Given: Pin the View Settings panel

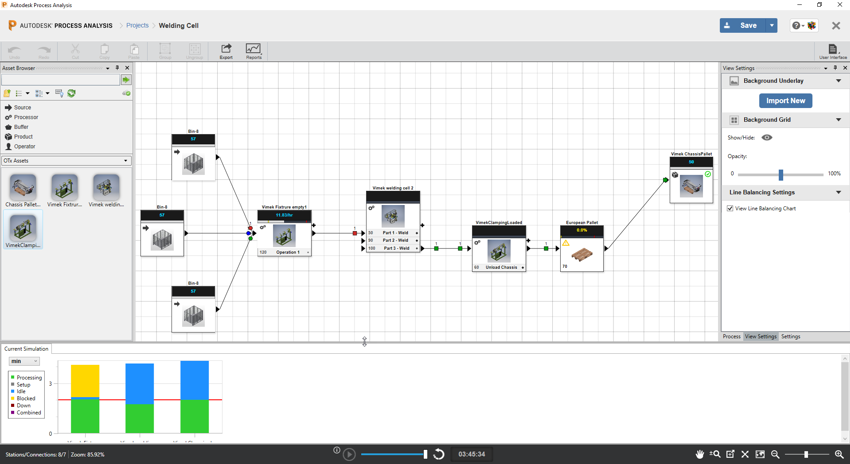Looking at the screenshot, I should click(835, 68).
